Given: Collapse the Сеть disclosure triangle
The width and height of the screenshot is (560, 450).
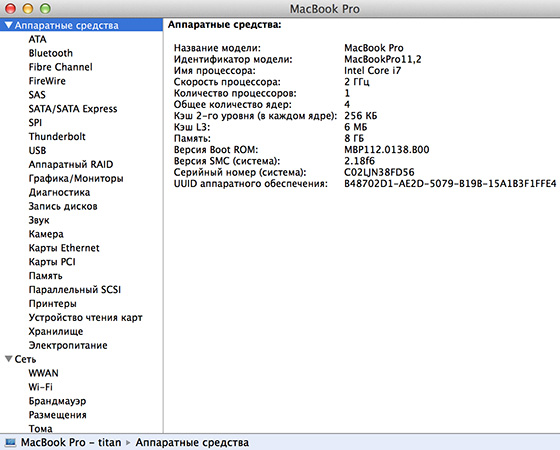Looking at the screenshot, I should [9, 359].
